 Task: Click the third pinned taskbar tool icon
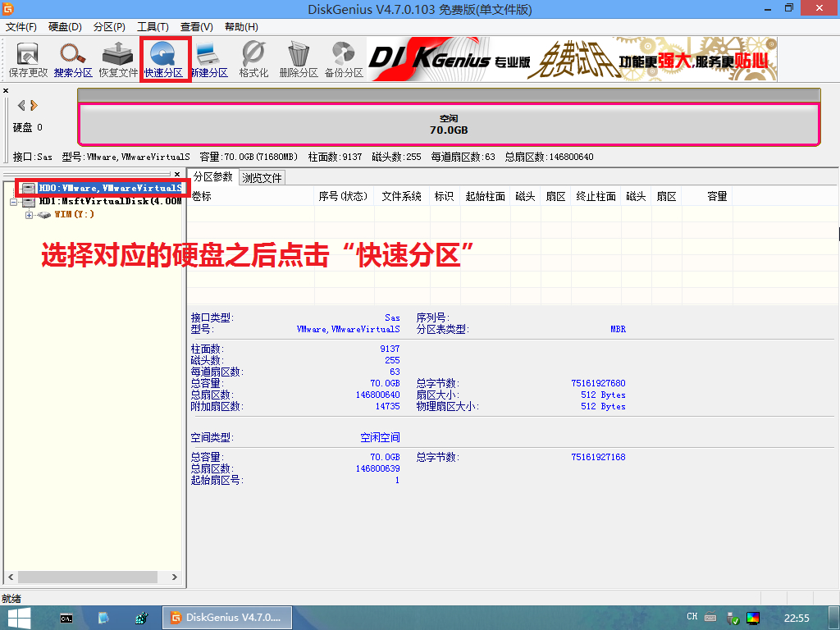tap(141, 619)
